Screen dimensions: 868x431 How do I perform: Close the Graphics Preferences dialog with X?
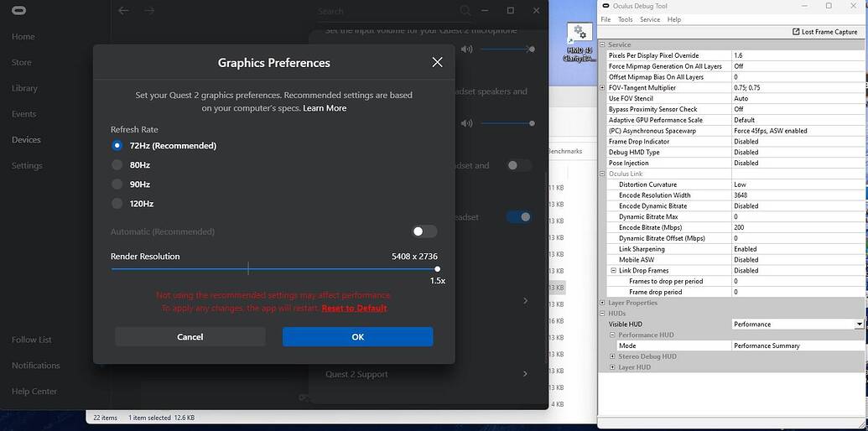coord(437,62)
